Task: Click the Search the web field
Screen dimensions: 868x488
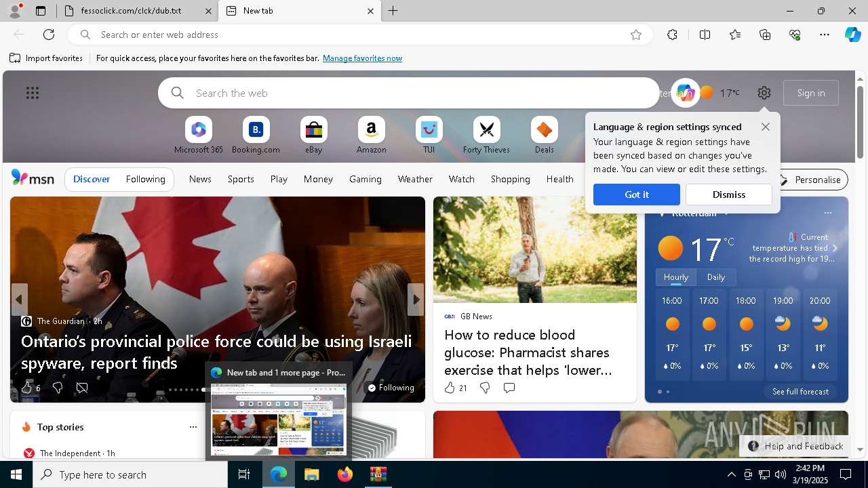Action: [x=409, y=93]
